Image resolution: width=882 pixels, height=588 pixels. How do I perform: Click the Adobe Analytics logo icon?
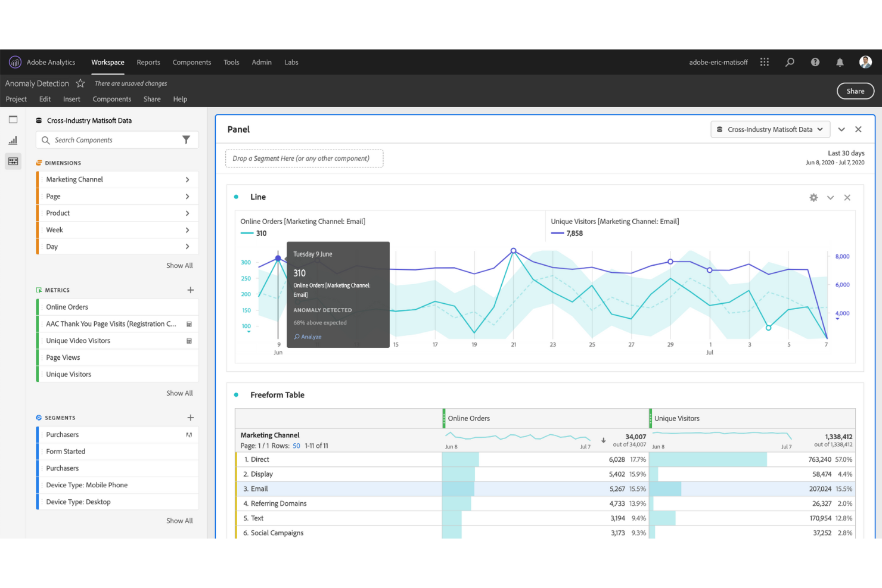click(x=15, y=62)
